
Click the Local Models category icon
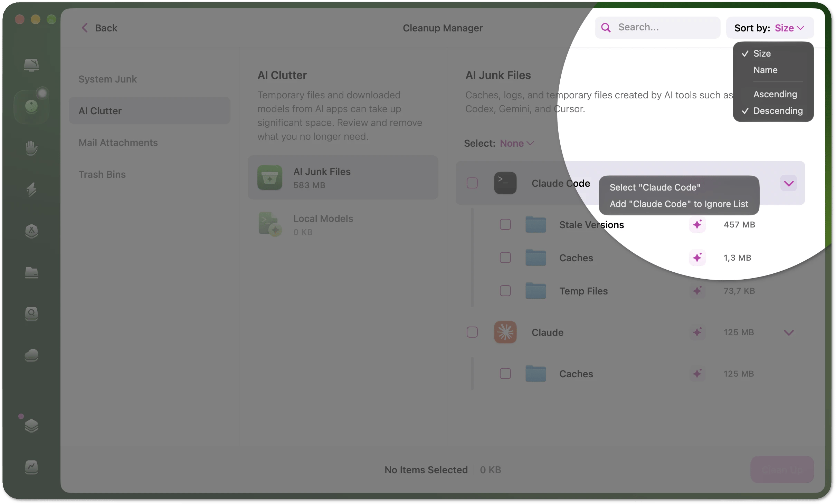(x=269, y=224)
